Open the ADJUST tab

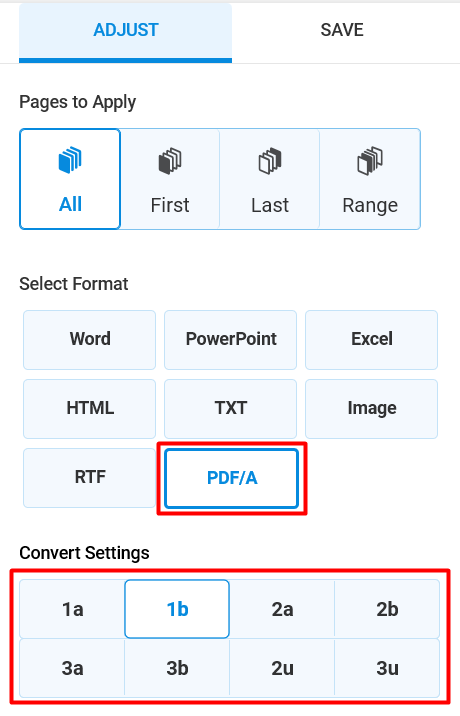click(x=126, y=31)
